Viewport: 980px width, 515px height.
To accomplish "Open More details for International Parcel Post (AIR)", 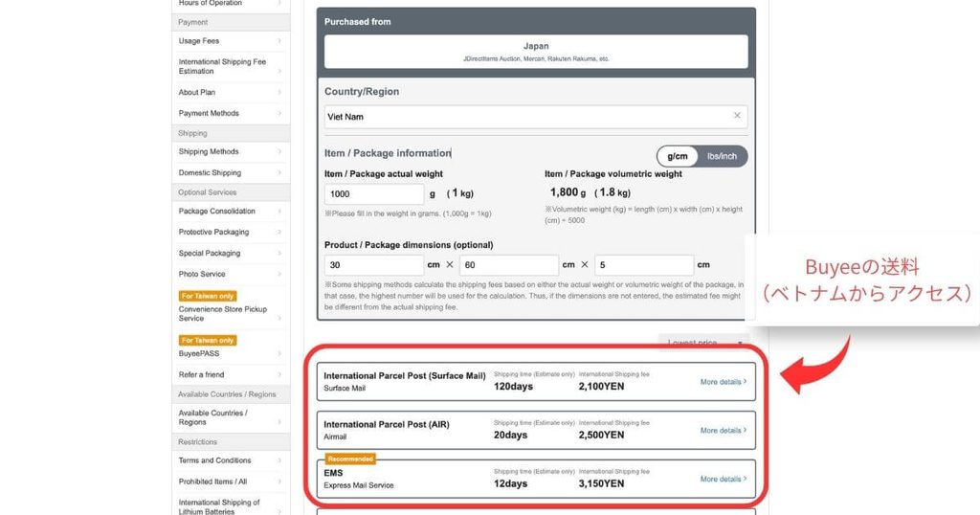I will point(724,430).
